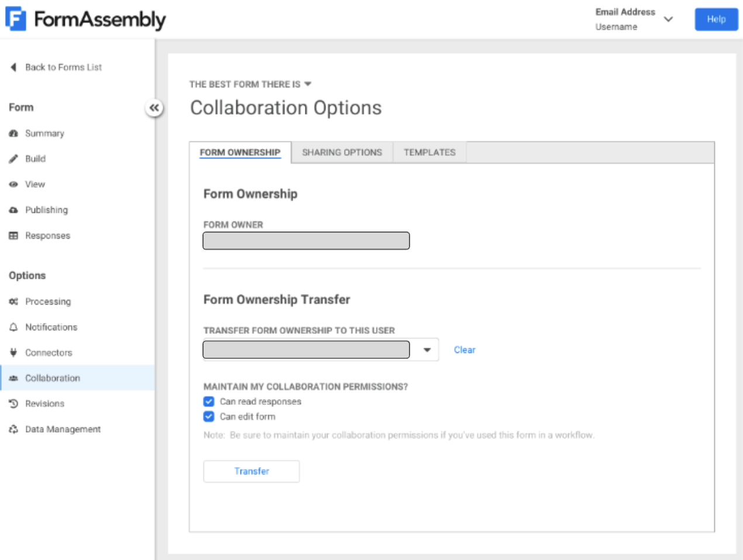Click the Form Owner input field
The height and width of the screenshot is (560, 743).
tap(306, 241)
